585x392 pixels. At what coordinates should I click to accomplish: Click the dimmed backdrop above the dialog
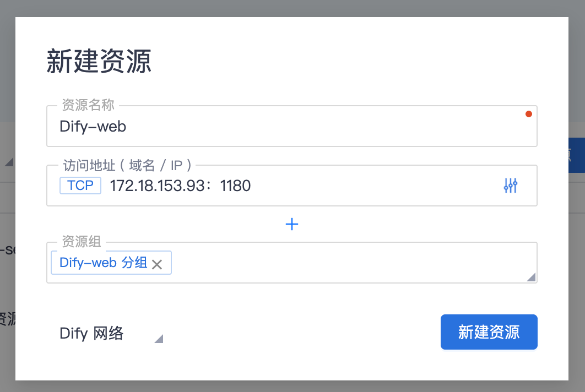click(x=292, y=8)
